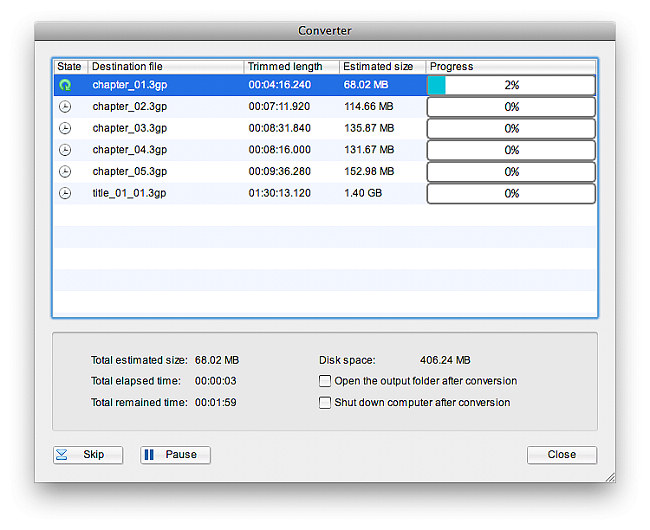
Task: Click the 0% progress bar of chapter_02.3gp
Action: pos(511,107)
